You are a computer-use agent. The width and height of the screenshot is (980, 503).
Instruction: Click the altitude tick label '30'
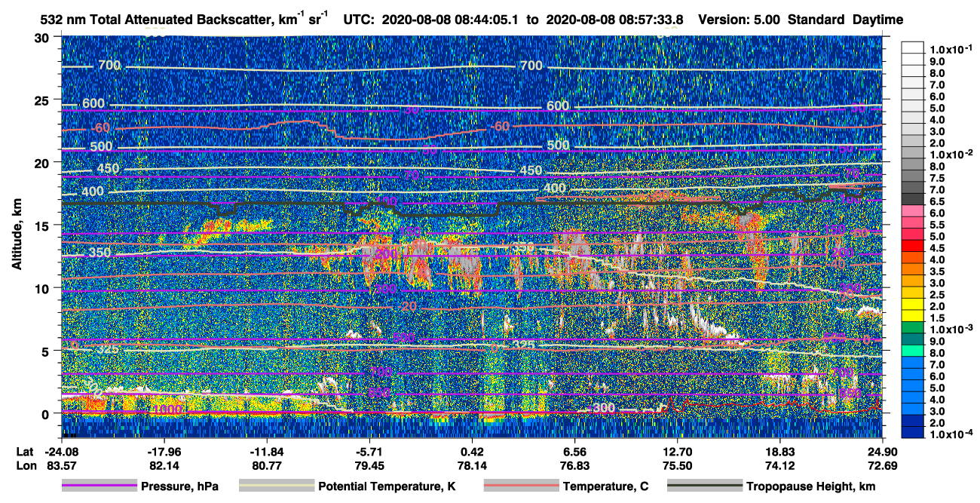coord(43,37)
